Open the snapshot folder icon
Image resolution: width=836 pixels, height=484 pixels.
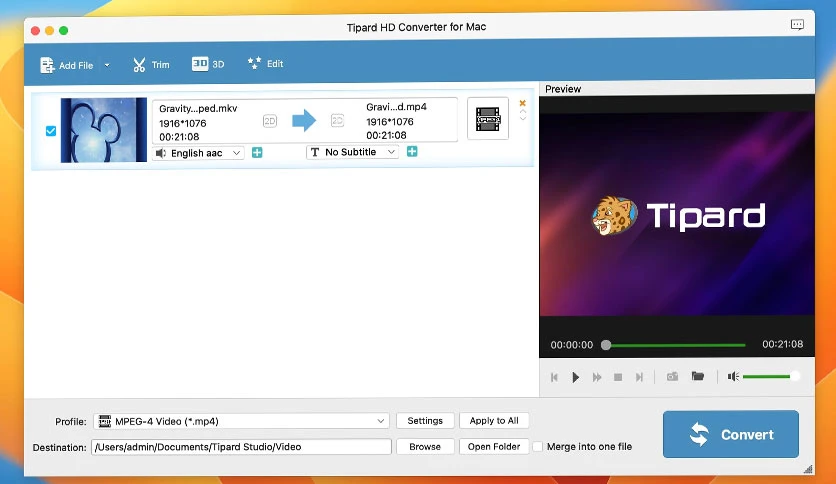click(698, 376)
